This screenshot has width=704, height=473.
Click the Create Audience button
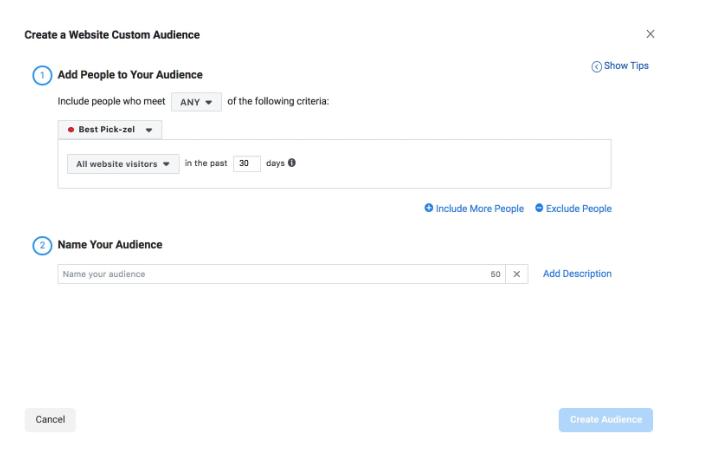coord(606,420)
